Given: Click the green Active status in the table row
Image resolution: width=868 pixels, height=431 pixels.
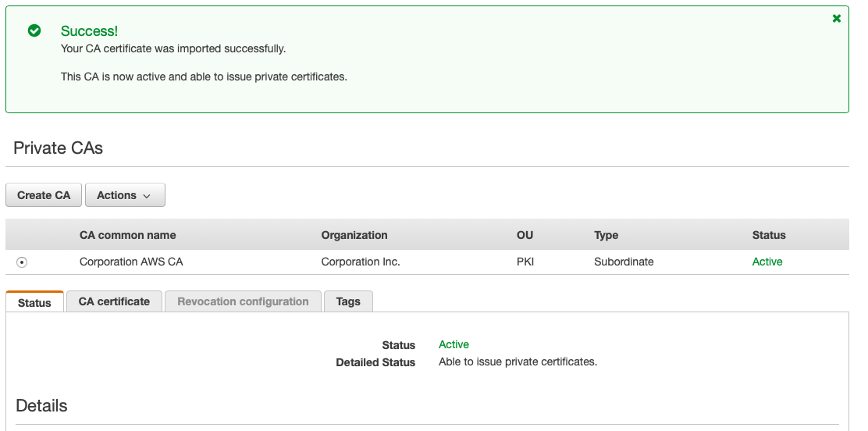Looking at the screenshot, I should click(x=767, y=262).
